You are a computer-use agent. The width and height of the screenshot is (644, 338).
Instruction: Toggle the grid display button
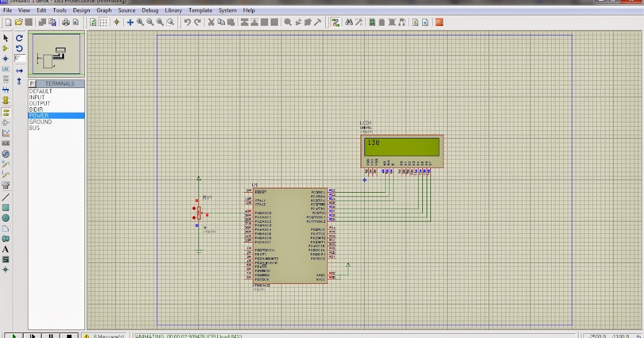[x=104, y=22]
